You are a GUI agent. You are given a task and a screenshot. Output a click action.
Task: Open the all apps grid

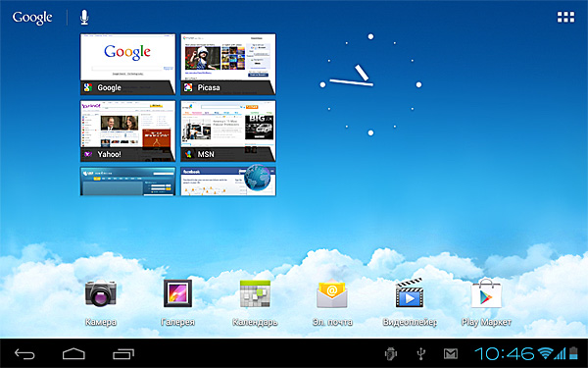pos(565,17)
